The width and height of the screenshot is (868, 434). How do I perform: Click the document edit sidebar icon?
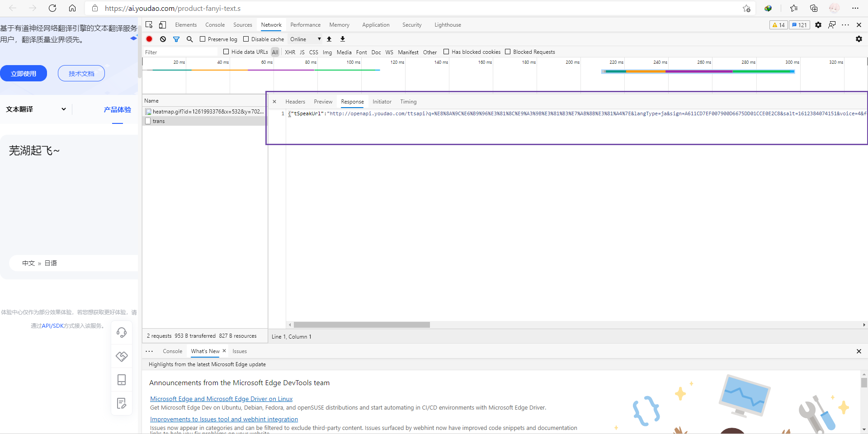(x=122, y=403)
